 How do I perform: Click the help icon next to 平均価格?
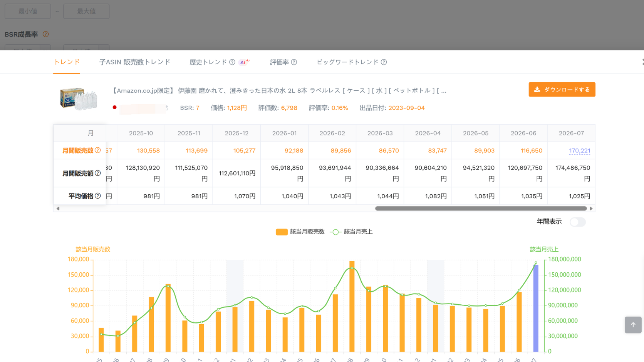98,196
